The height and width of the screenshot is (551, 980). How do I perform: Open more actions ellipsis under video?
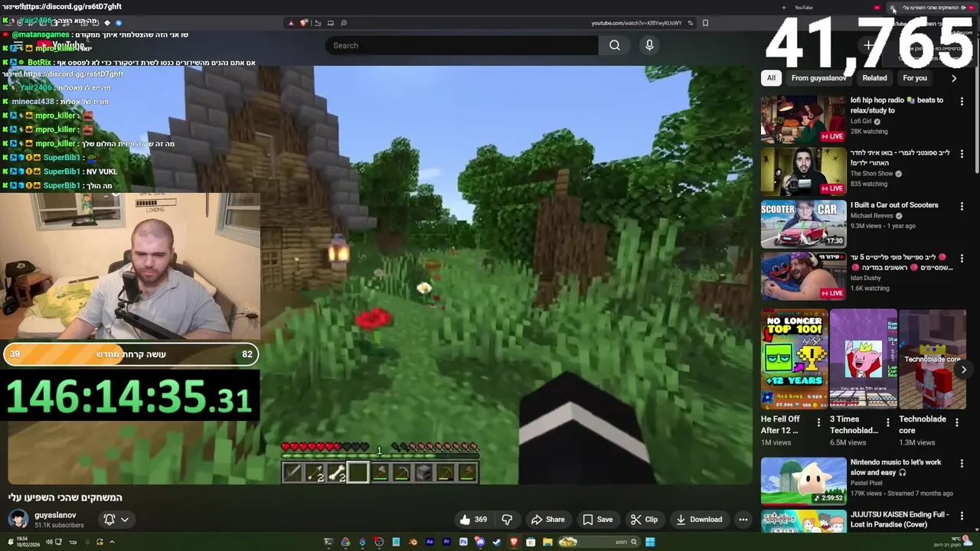point(743,520)
